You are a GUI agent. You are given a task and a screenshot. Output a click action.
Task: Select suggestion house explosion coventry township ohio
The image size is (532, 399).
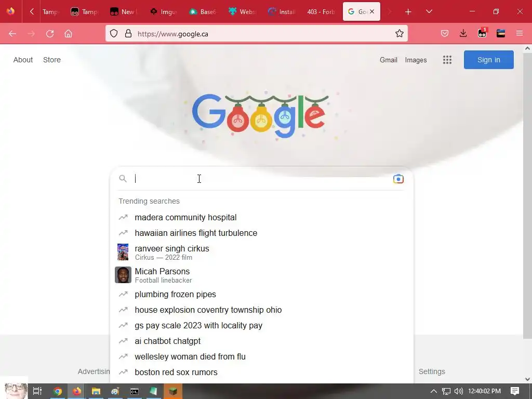pos(262,310)
